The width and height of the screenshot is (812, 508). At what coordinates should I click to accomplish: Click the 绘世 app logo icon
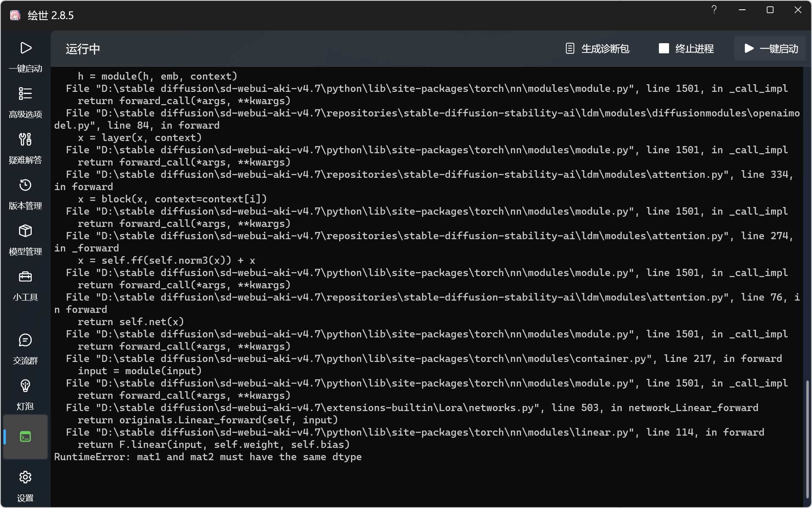15,15
